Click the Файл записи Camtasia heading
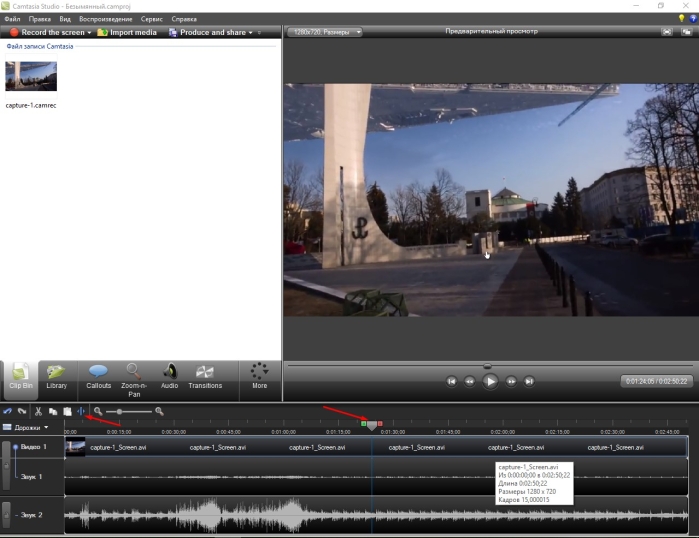The image size is (699, 538). point(40,46)
